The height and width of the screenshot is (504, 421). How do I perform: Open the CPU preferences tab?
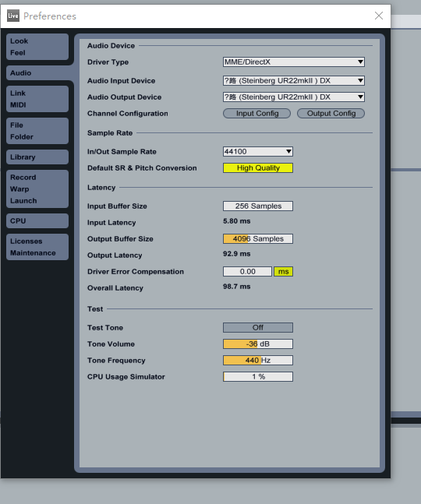pyautogui.click(x=37, y=220)
